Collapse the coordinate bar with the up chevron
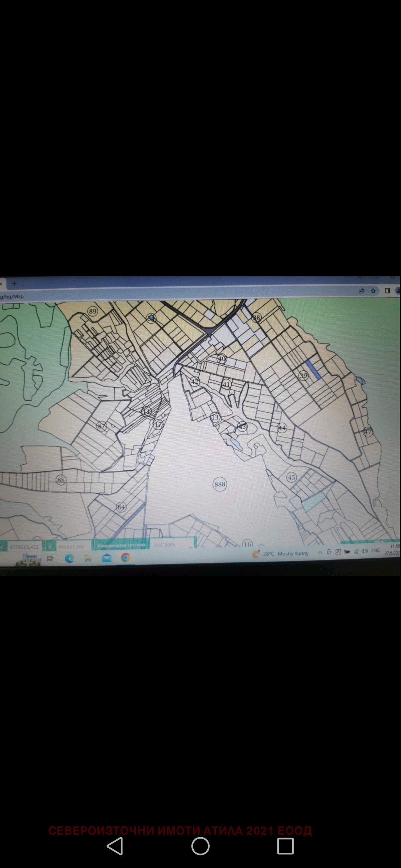Screen dimensions: 401x868 (261, 545)
